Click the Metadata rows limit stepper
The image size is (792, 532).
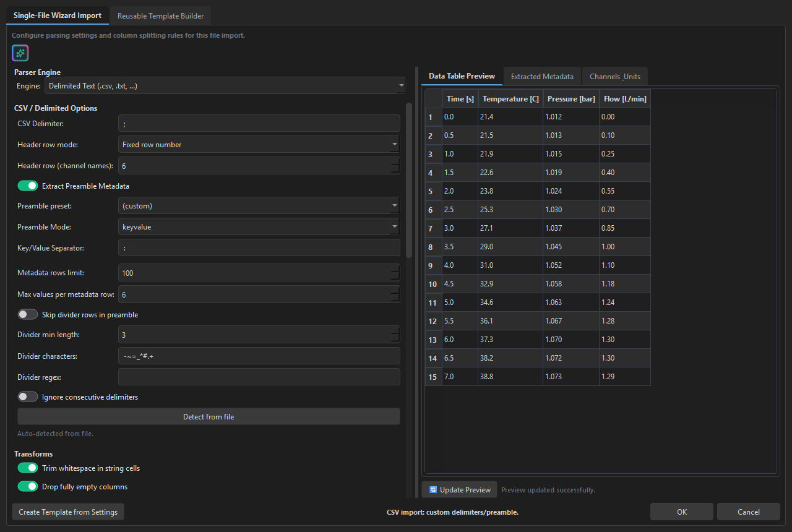pyautogui.click(x=395, y=273)
